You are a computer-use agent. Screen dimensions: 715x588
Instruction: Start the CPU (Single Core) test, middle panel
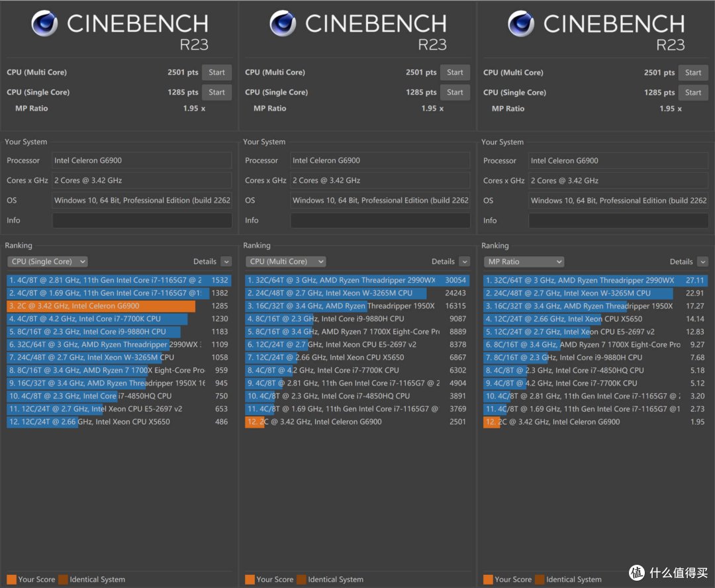455,92
